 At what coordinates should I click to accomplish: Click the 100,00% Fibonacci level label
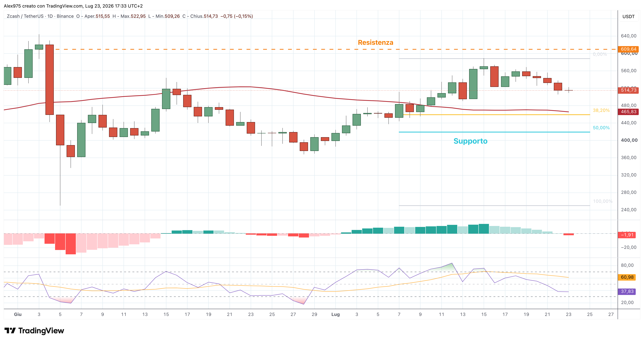[x=603, y=201]
